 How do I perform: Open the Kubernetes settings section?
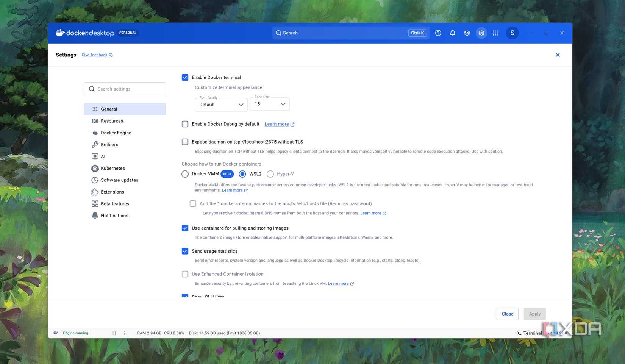tap(125, 168)
